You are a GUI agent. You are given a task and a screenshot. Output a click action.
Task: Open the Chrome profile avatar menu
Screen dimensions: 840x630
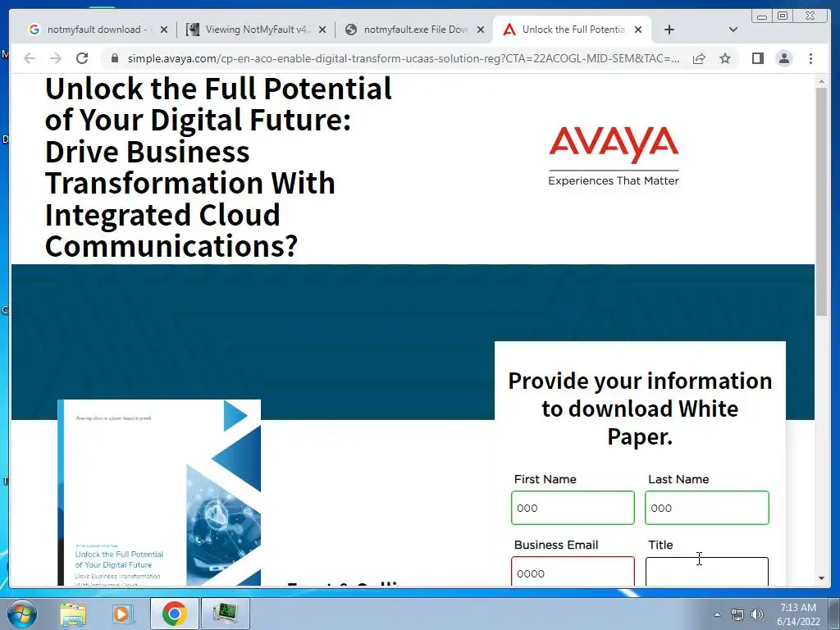click(x=783, y=58)
